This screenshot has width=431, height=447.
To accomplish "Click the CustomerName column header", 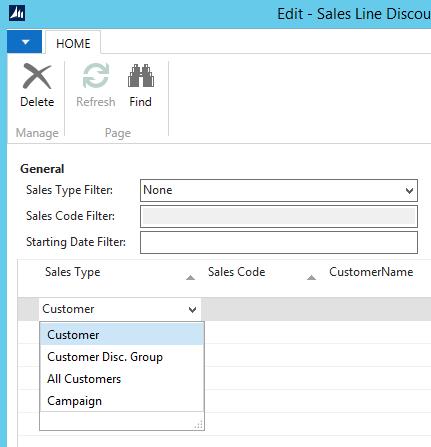I will tap(371, 272).
